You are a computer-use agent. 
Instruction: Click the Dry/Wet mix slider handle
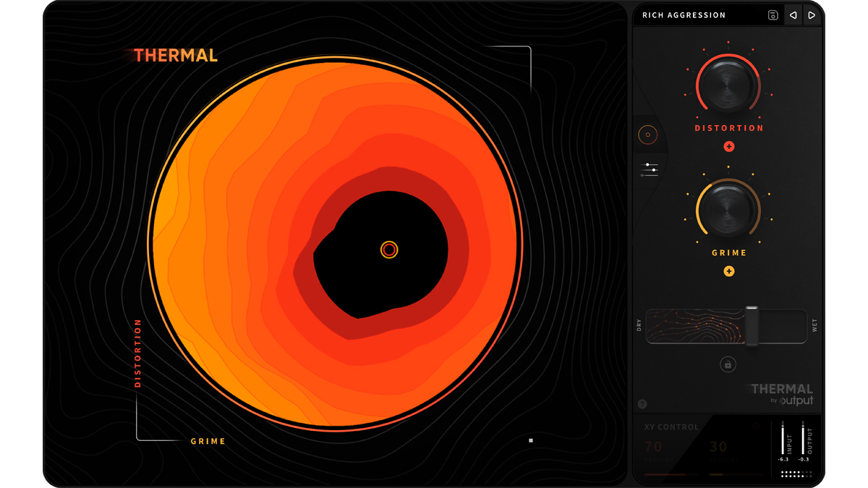click(752, 326)
